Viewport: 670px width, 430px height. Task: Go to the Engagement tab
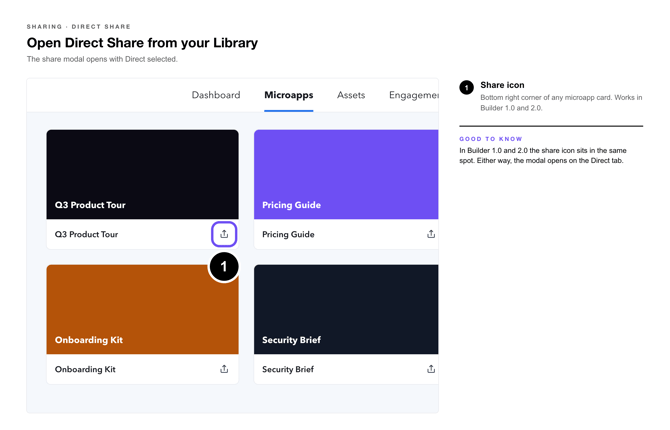(x=414, y=95)
